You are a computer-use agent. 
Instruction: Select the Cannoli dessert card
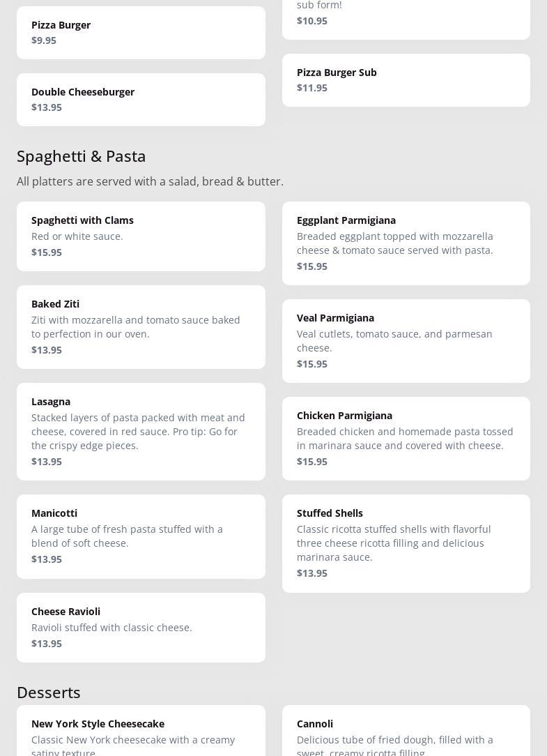[406, 731]
